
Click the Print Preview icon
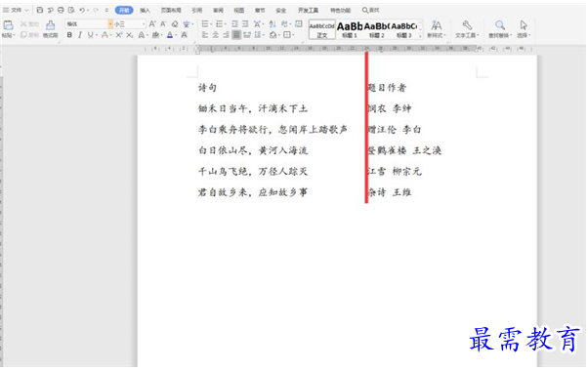point(71,10)
